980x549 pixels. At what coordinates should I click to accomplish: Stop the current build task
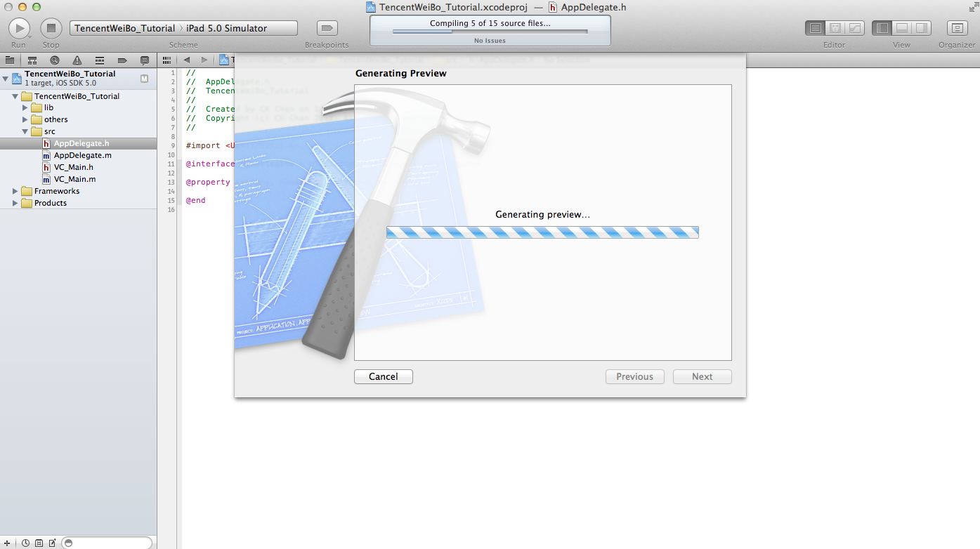click(x=51, y=28)
